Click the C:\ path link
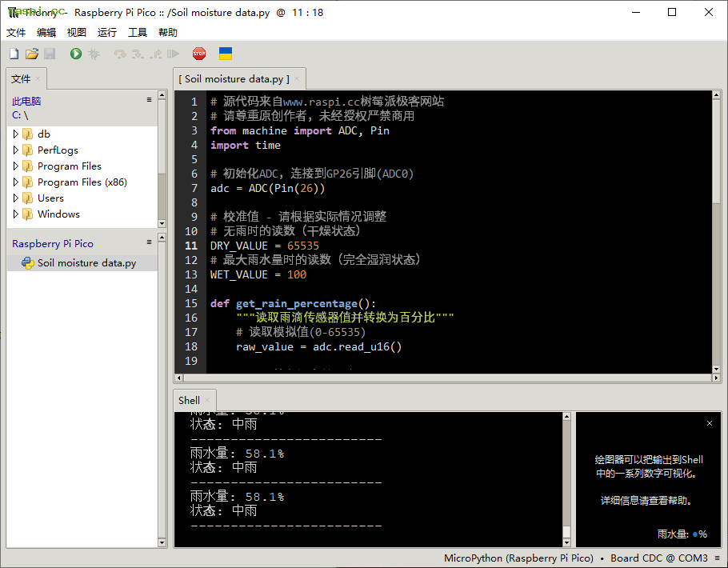728x568 pixels. pos(20,115)
